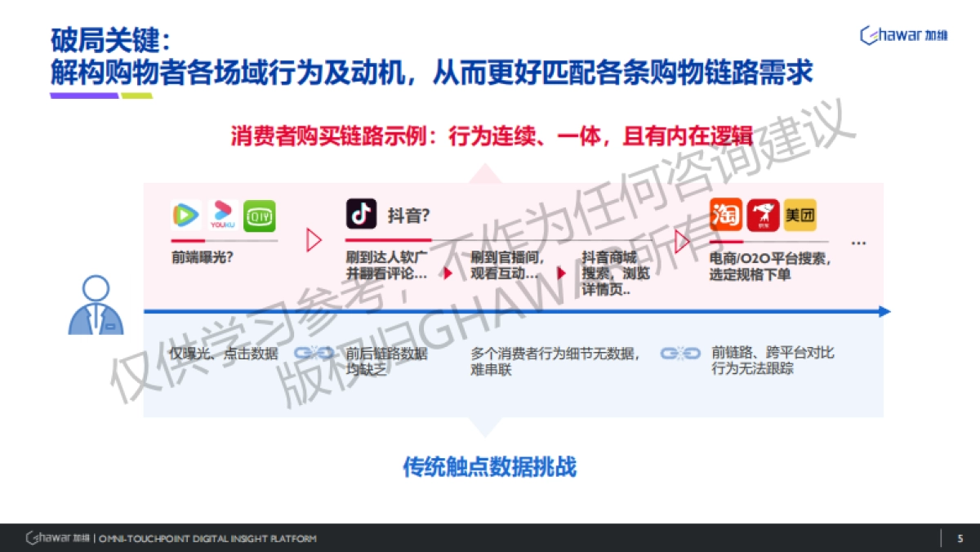Select the Tencent Video app icon
The width and height of the screenshot is (980, 552).
pos(184,215)
